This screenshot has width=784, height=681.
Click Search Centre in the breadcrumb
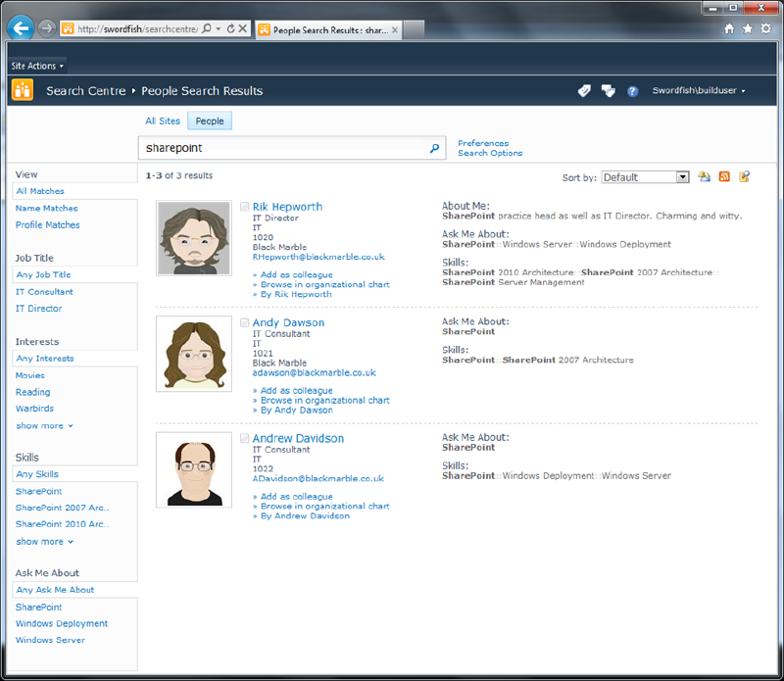click(x=86, y=90)
